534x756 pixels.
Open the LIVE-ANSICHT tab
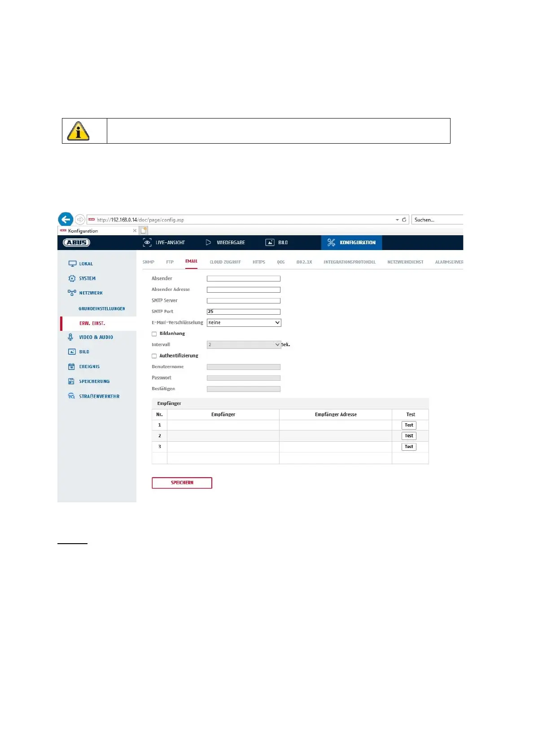click(x=170, y=242)
